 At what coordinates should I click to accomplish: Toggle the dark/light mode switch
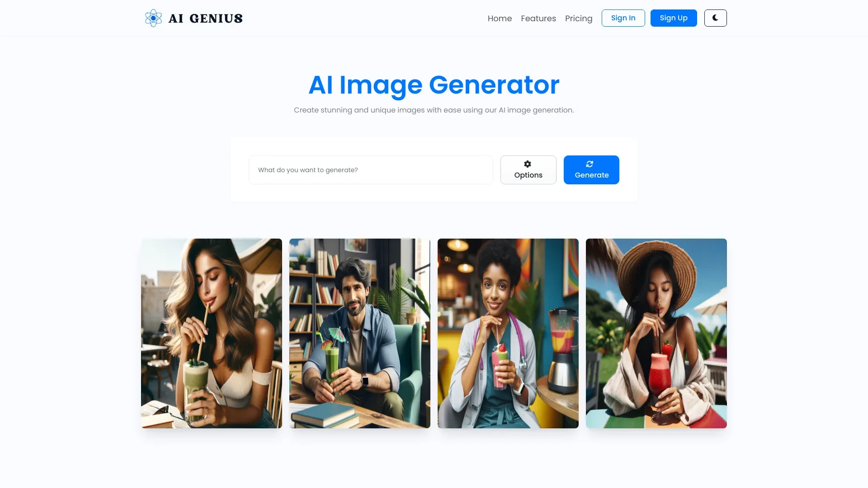coord(715,18)
